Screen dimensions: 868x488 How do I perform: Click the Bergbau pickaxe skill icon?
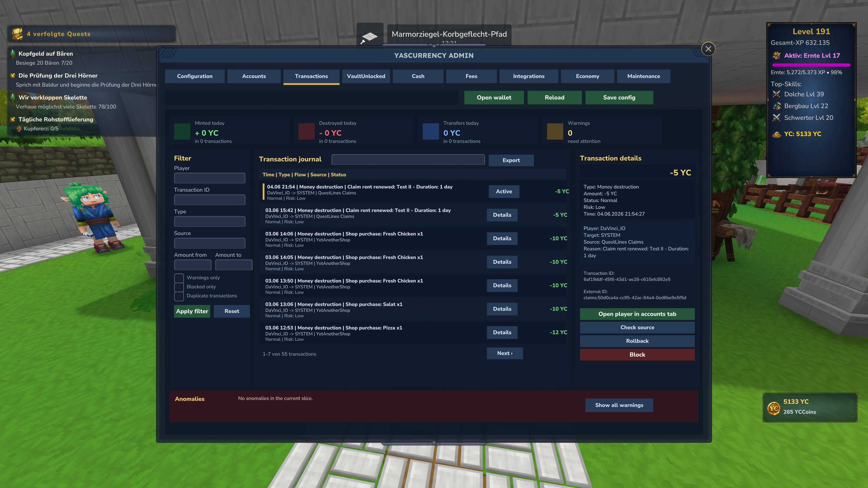click(x=777, y=106)
